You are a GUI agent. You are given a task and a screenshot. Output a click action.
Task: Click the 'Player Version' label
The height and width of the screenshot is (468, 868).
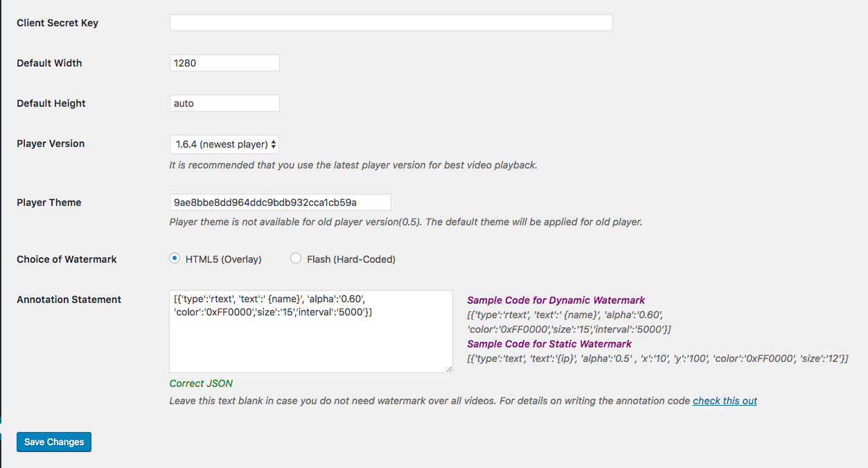[x=51, y=144]
